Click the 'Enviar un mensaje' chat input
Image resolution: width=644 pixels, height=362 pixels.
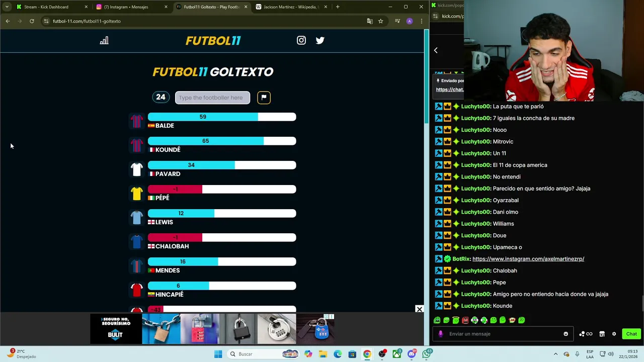[503, 334]
